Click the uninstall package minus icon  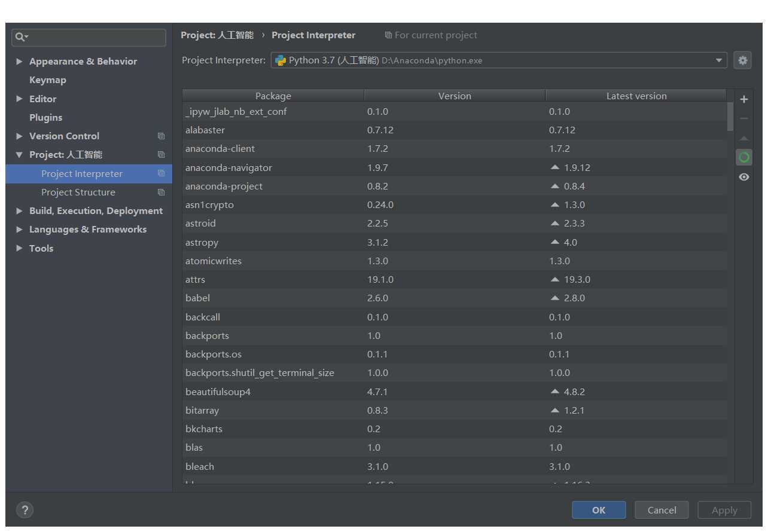click(743, 118)
